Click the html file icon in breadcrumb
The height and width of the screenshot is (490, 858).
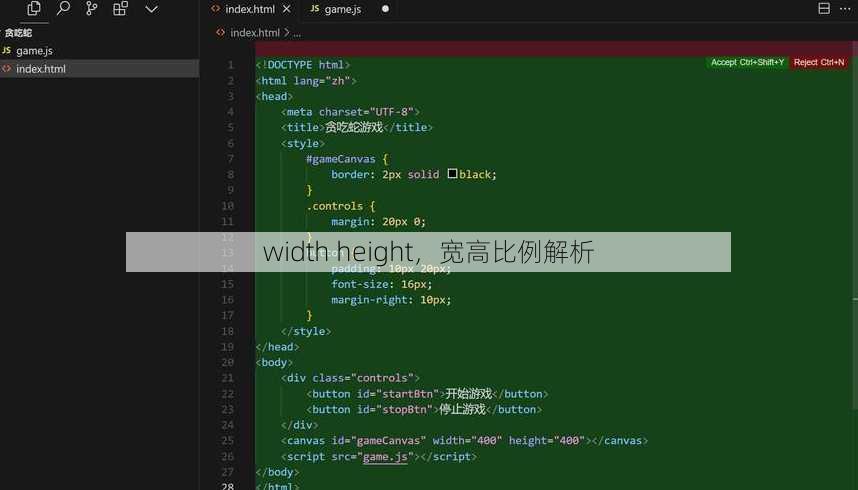(221, 33)
